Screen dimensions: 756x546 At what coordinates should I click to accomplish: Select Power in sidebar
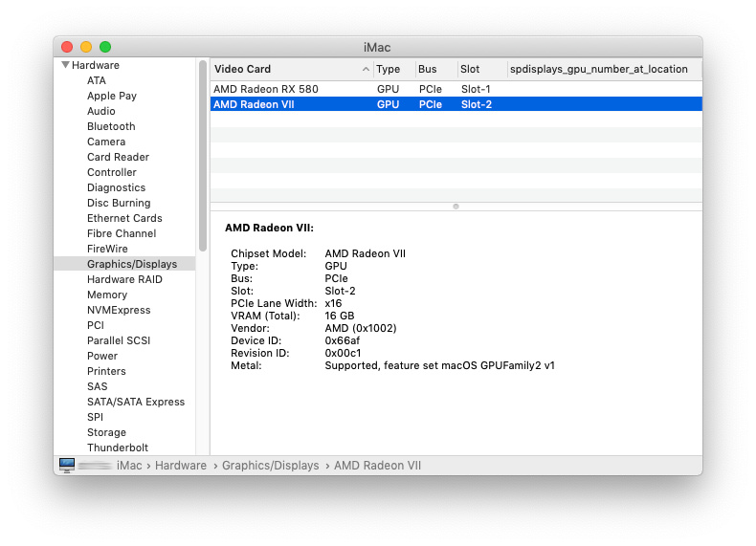(x=102, y=356)
